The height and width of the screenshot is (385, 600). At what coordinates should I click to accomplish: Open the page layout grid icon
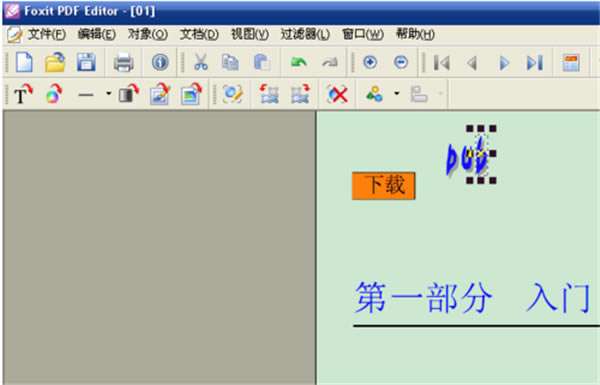pos(571,63)
